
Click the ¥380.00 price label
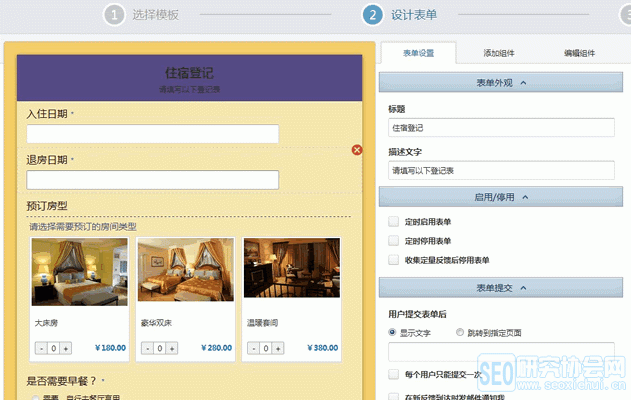[x=323, y=348]
